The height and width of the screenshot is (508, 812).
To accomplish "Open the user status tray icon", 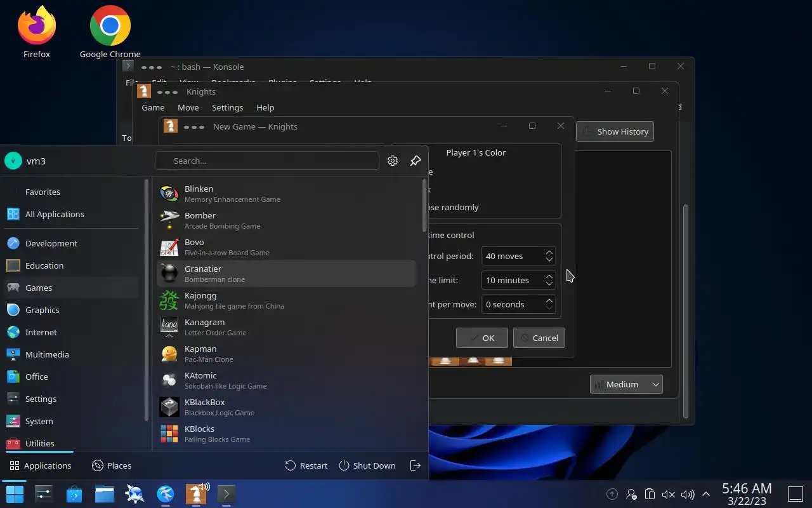I will 631,494.
